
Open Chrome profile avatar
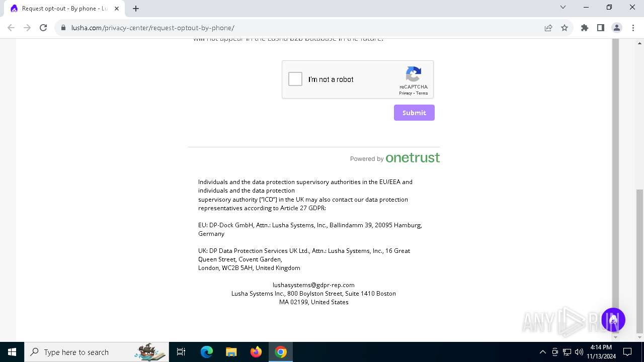pos(617,28)
